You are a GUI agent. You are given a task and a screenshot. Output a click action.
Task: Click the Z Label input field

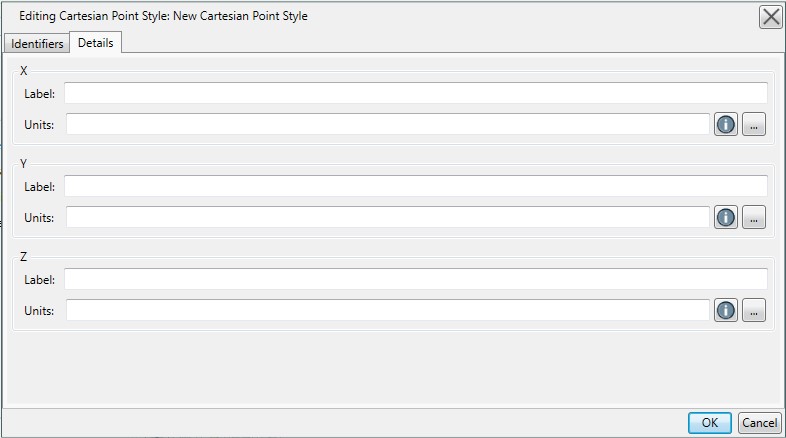(x=416, y=279)
